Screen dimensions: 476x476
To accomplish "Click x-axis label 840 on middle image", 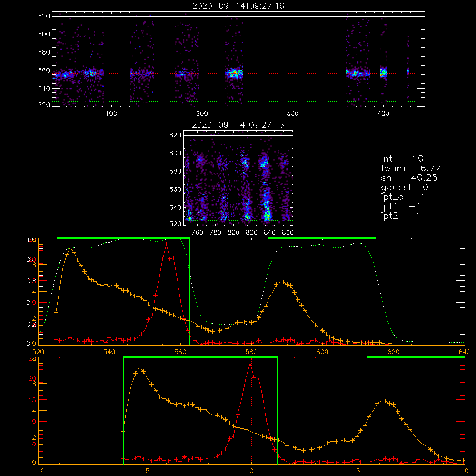I will (x=269, y=233).
